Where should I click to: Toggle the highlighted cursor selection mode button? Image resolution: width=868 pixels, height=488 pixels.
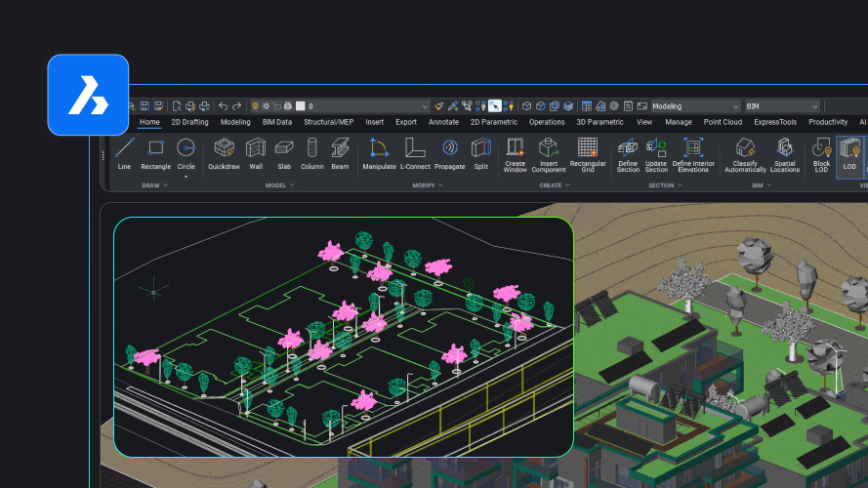494,106
